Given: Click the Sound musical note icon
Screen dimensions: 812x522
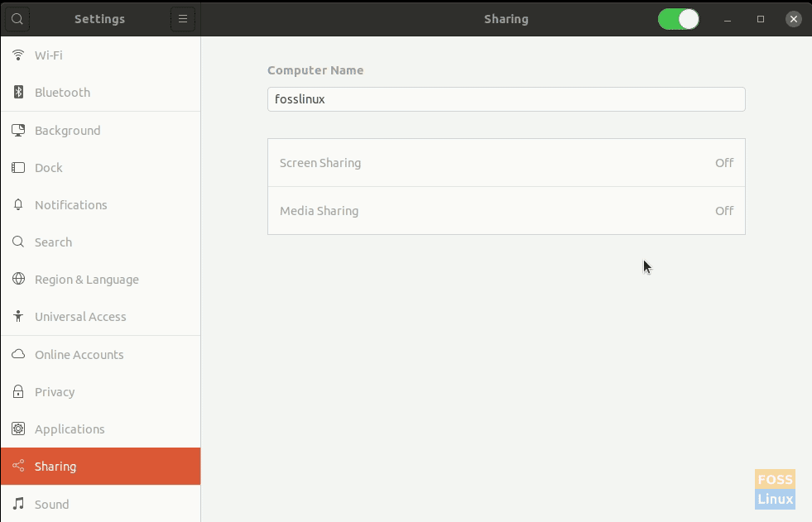Looking at the screenshot, I should [17, 504].
